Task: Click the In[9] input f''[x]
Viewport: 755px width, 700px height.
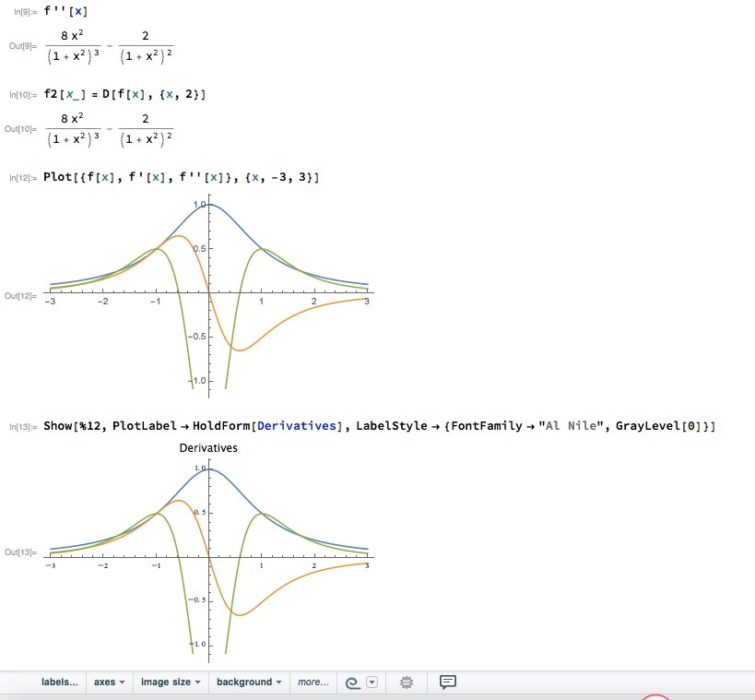Action: [65, 11]
